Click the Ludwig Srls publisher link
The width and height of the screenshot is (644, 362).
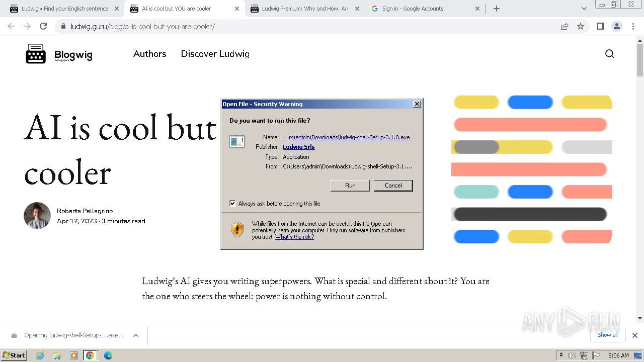click(299, 147)
